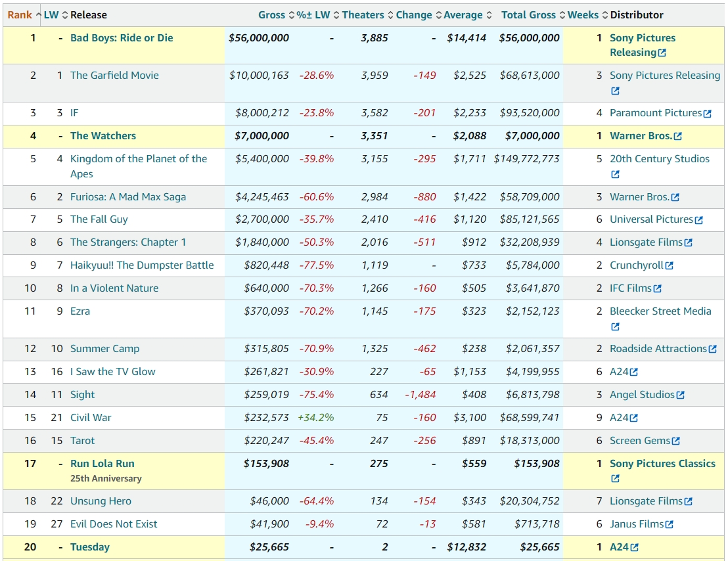Click external icon beside Lionsgate Films in Unsung Hero row

(x=689, y=502)
